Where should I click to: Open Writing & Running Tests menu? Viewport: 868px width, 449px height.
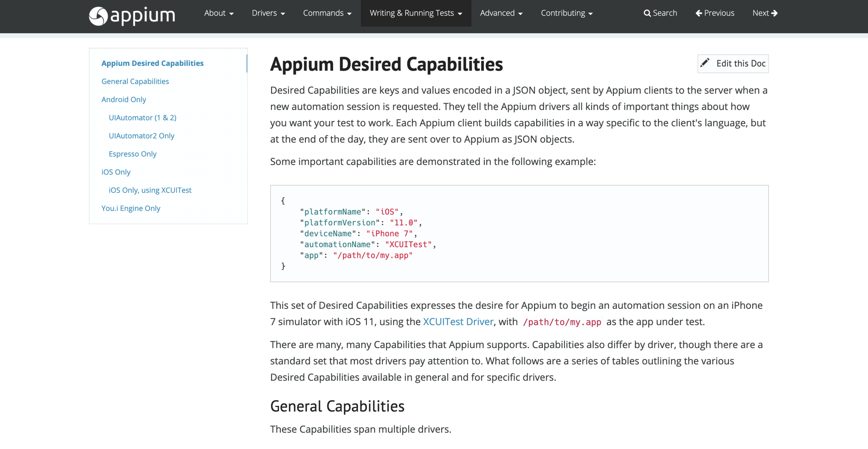(416, 13)
